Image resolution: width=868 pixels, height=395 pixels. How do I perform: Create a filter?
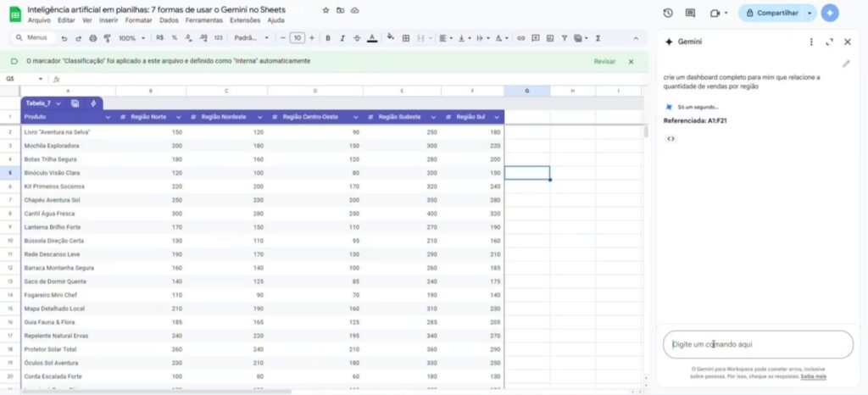pyautogui.click(x=564, y=38)
